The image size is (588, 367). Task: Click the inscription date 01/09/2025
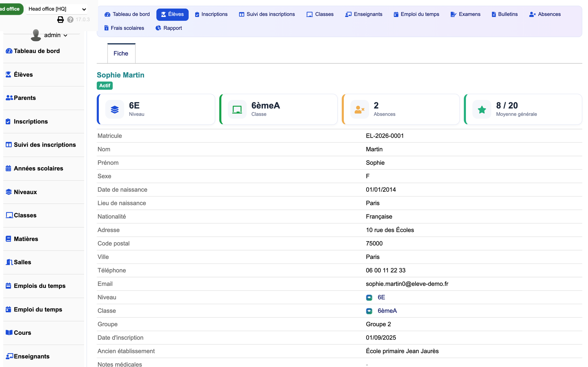click(381, 338)
